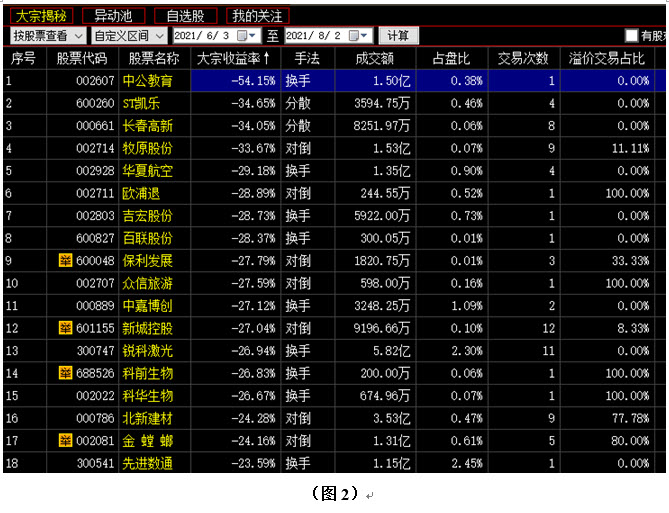Click stock name 中公教育 link
669x513 pixels.
147,80
